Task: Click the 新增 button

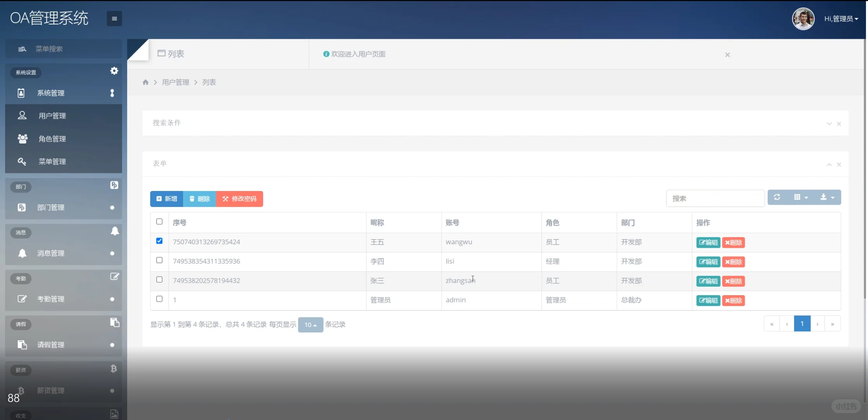Action: coord(167,199)
